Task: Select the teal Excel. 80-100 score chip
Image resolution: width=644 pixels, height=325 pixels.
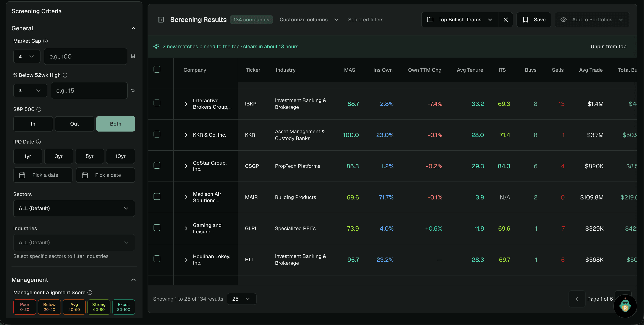Action: pos(123,307)
